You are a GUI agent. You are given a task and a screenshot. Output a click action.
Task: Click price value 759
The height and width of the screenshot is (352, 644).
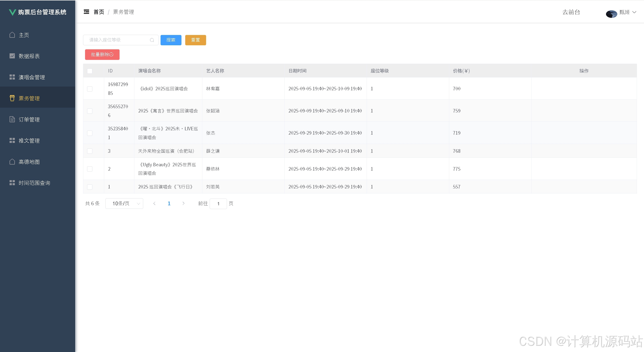(457, 111)
